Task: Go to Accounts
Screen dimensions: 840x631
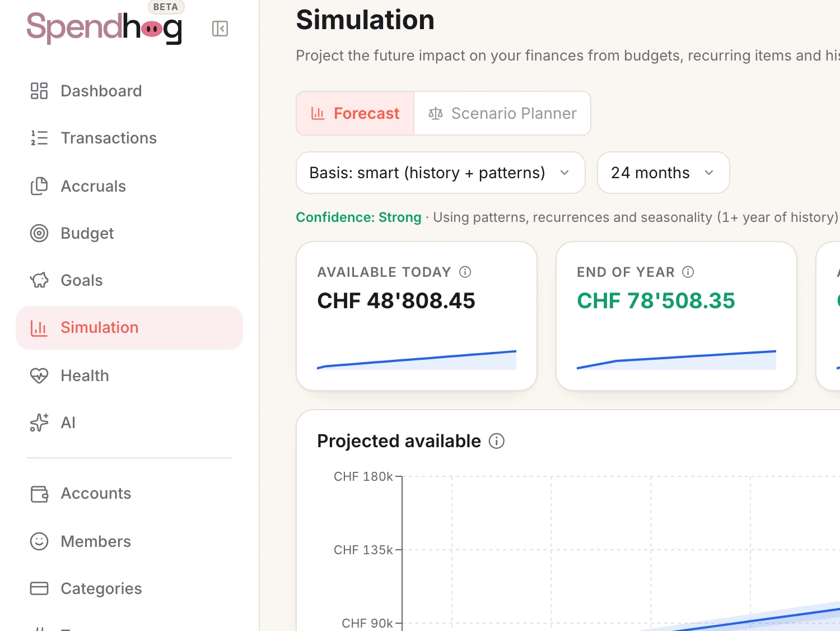Action: [x=129, y=494]
